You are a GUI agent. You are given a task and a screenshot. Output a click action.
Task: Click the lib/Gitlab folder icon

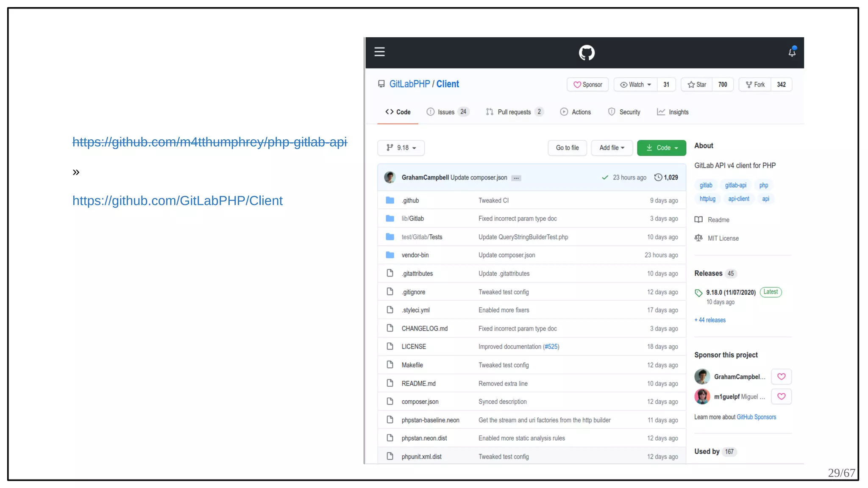click(x=390, y=219)
